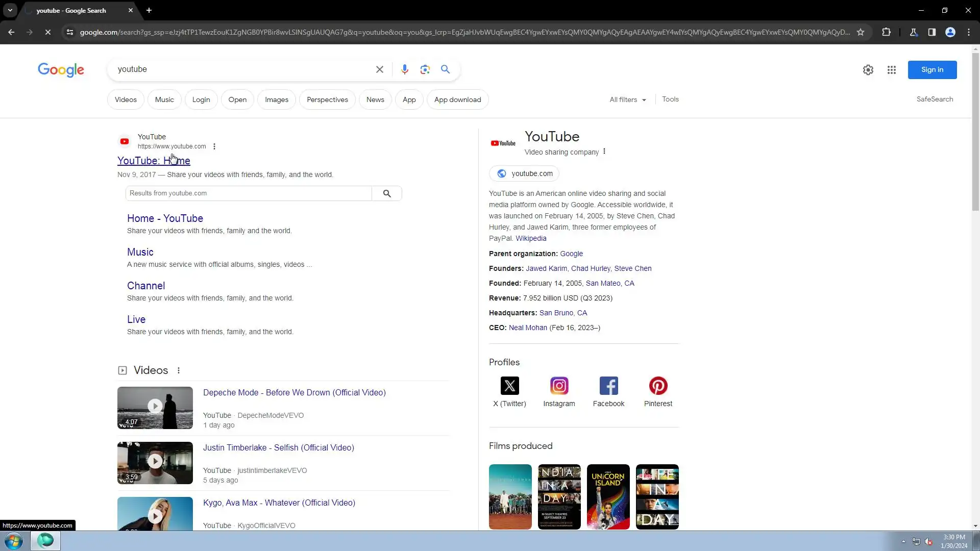Toggle Chrome side panel
The image size is (980, 551).
click(932, 32)
